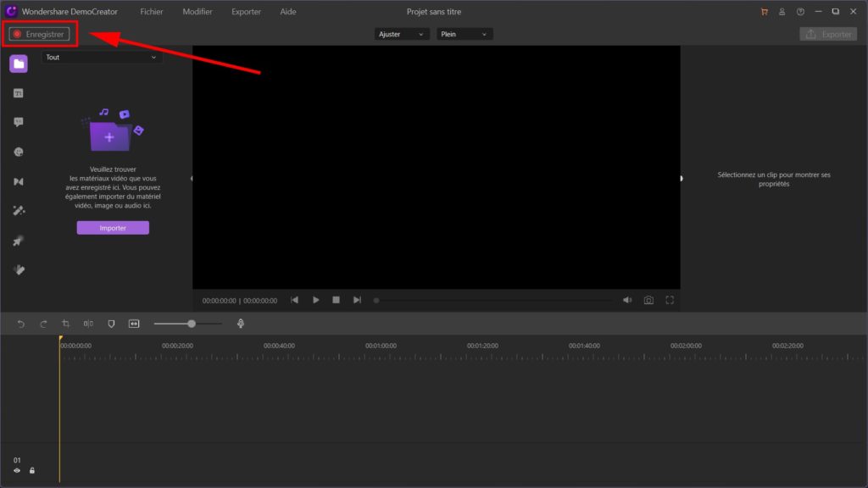Screen dimensions: 868x488
Task: Open the help question mark icon
Action: [800, 12]
